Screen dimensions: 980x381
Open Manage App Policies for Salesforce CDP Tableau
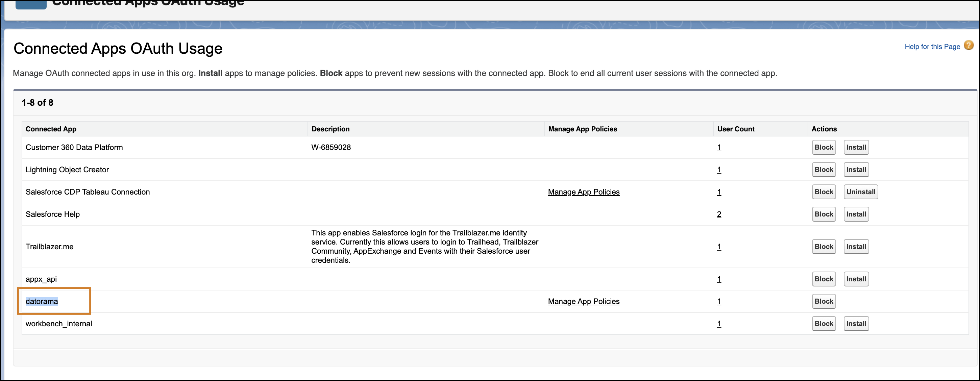pos(584,192)
